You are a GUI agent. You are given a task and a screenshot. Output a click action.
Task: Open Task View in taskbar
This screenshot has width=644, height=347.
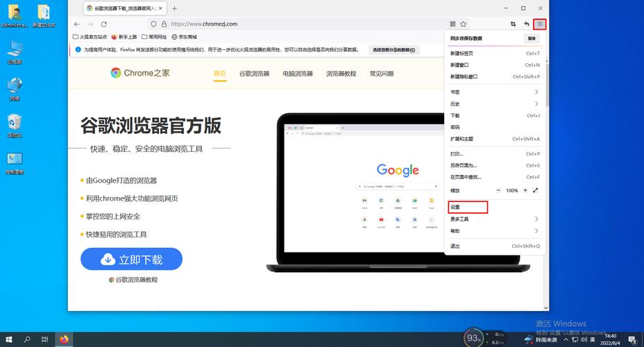45,339
